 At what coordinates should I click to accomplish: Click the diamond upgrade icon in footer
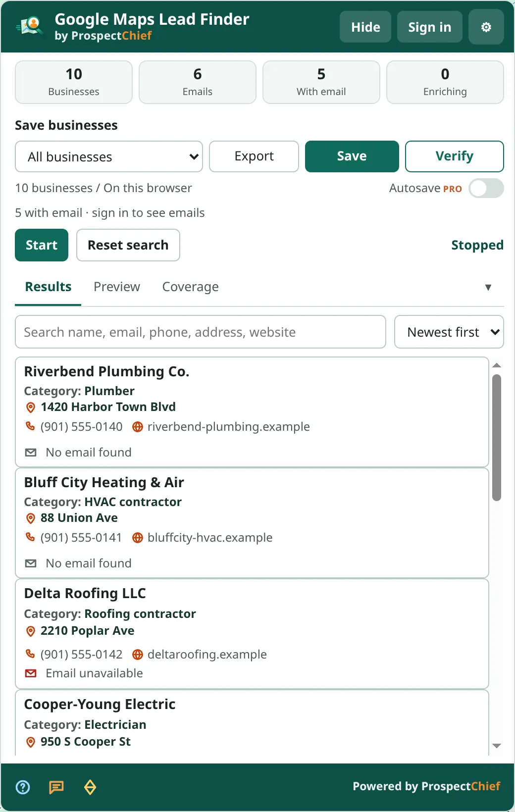(x=90, y=787)
